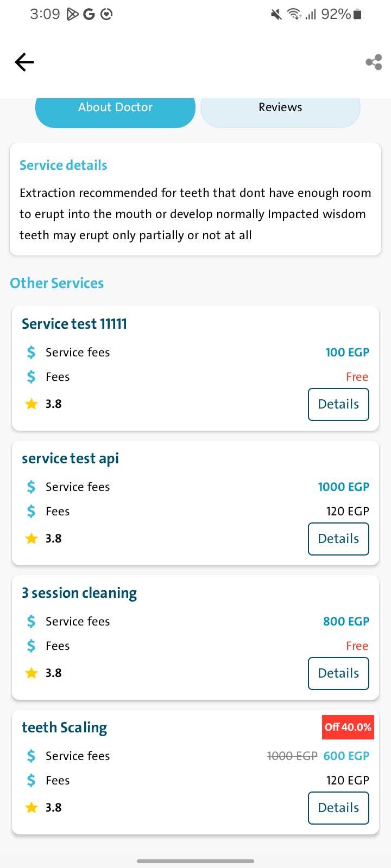Click star rating icon on service test api
391x868 pixels.
point(31,539)
